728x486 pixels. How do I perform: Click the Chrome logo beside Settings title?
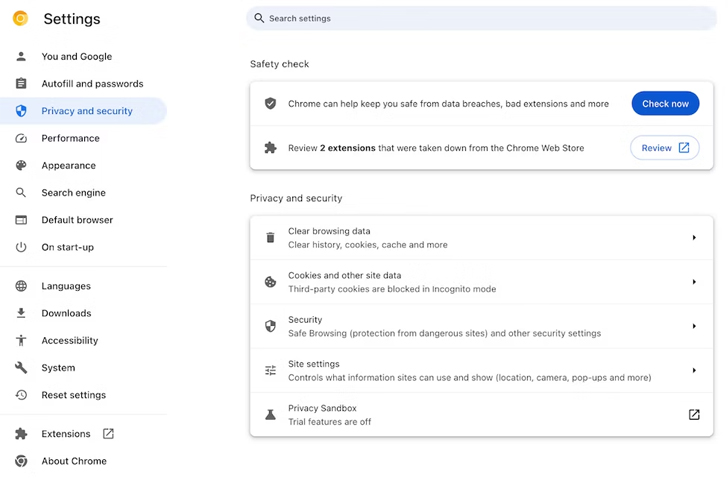click(x=20, y=18)
